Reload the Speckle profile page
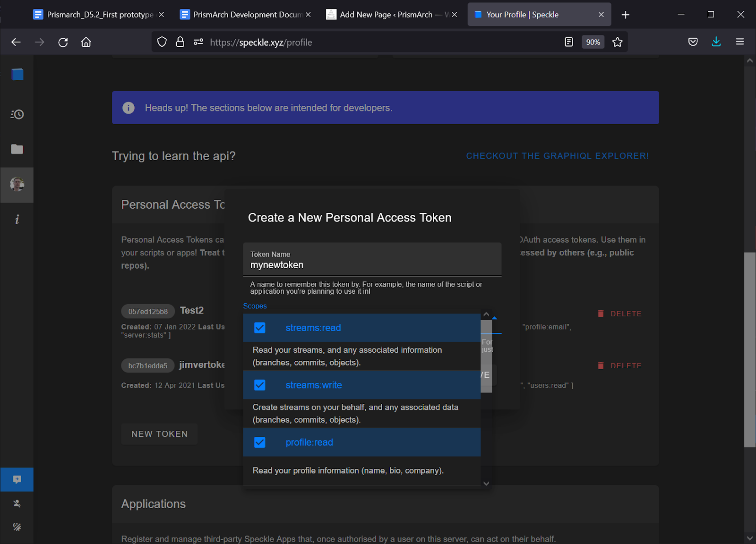Viewport: 756px width, 544px height. 63,42
